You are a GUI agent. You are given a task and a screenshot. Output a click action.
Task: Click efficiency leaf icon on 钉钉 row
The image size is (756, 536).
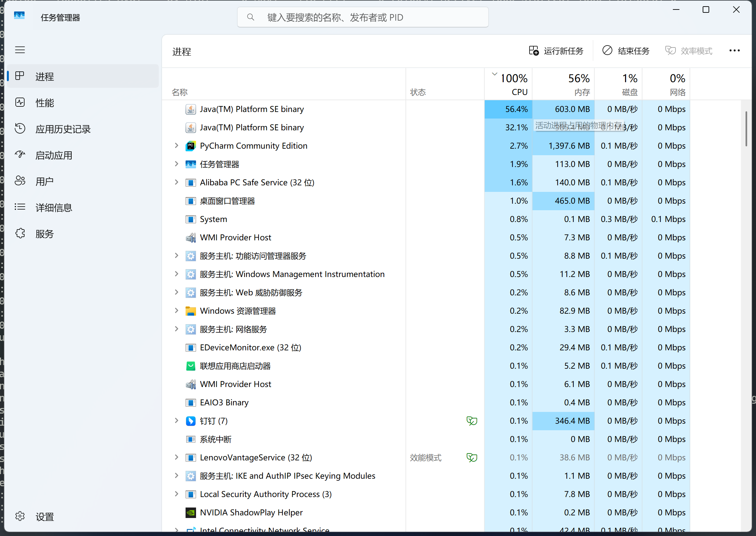(x=472, y=421)
